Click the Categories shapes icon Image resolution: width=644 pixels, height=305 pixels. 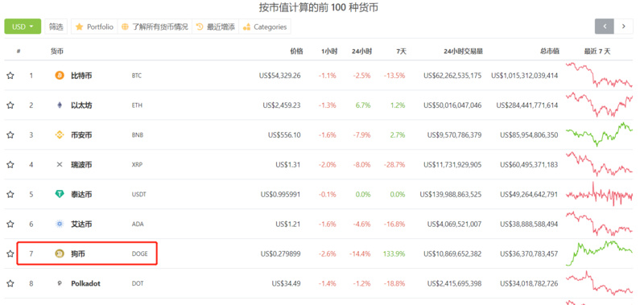point(246,27)
